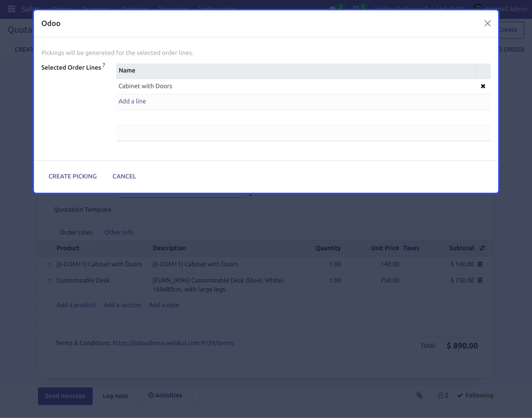Delete the Cabinet with Doors order line
The image size is (532, 418).
click(x=480, y=264)
